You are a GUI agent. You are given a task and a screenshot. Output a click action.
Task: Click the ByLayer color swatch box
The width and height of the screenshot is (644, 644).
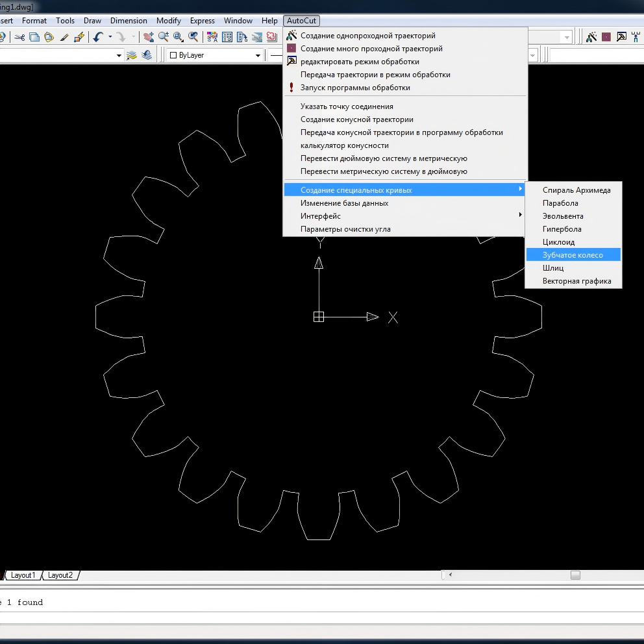pos(173,55)
